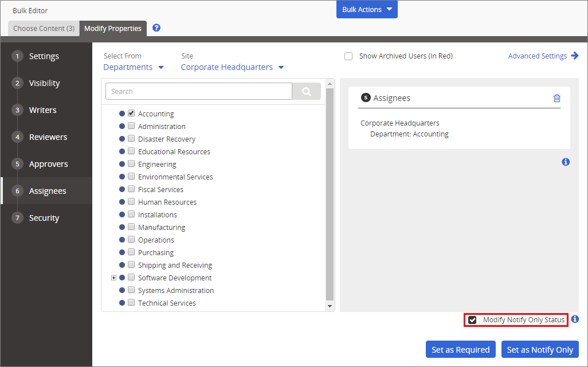588x367 pixels.
Task: Delete Assignees with the trash icon
Action: [557, 98]
